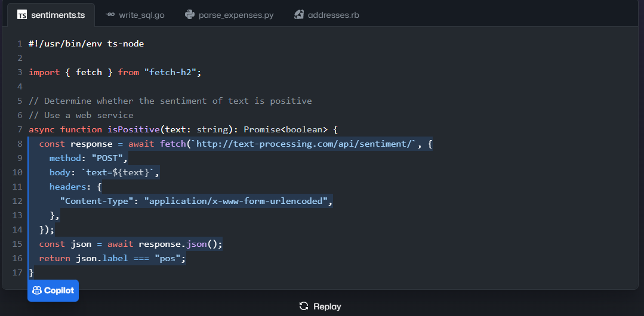644x316 pixels.
Task: Click line number 17 in gutter
Action: click(x=18, y=273)
